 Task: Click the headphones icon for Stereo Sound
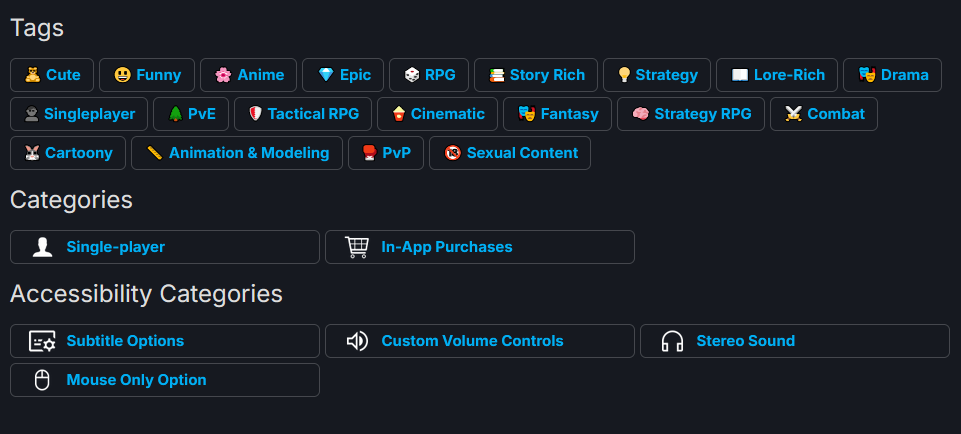coord(672,341)
